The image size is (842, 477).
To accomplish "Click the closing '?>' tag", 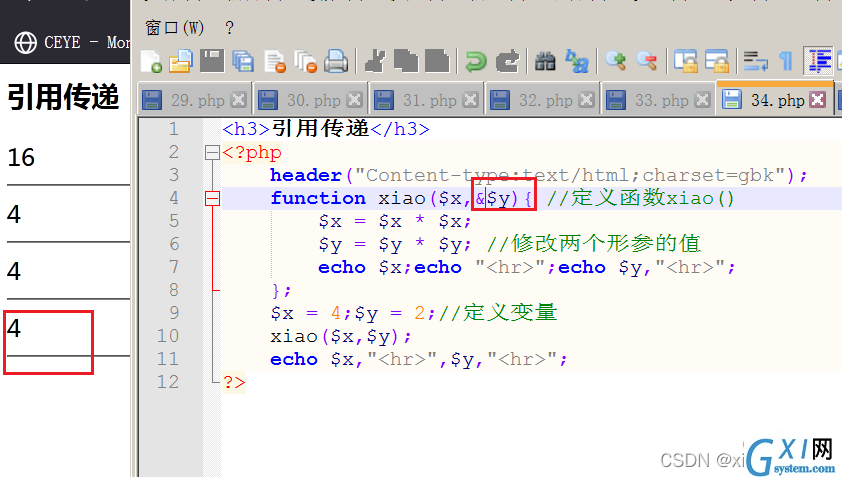I will pos(234,382).
